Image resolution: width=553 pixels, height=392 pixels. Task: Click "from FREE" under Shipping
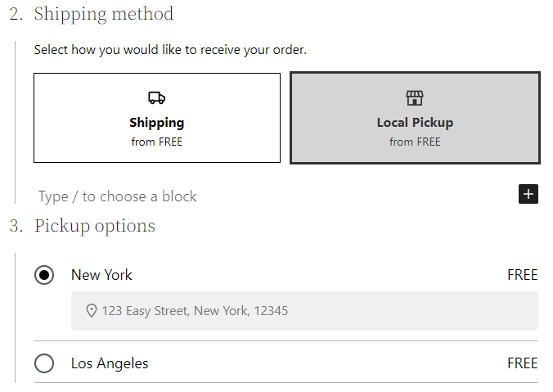point(156,142)
